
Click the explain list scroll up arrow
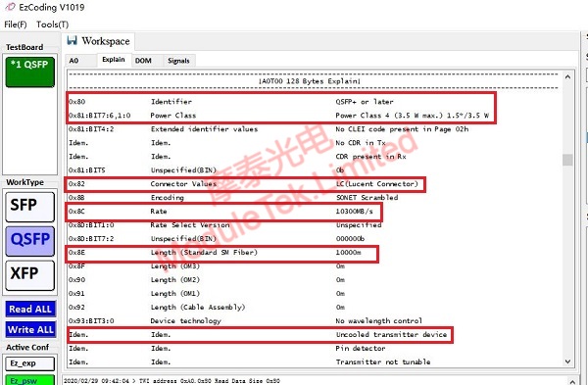567,76
